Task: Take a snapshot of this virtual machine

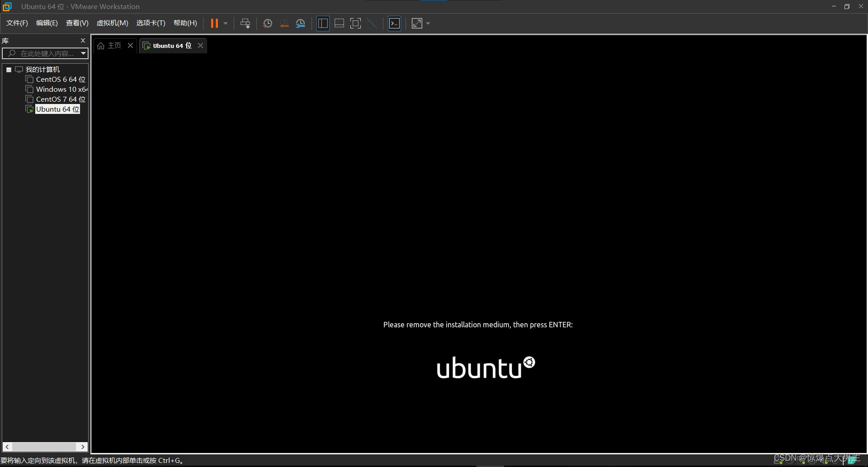Action: [x=268, y=24]
